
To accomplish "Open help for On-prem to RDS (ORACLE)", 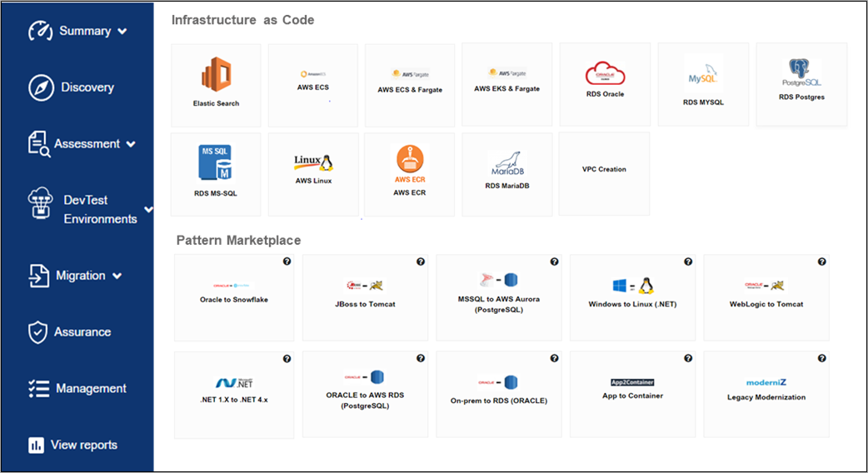I will [554, 358].
